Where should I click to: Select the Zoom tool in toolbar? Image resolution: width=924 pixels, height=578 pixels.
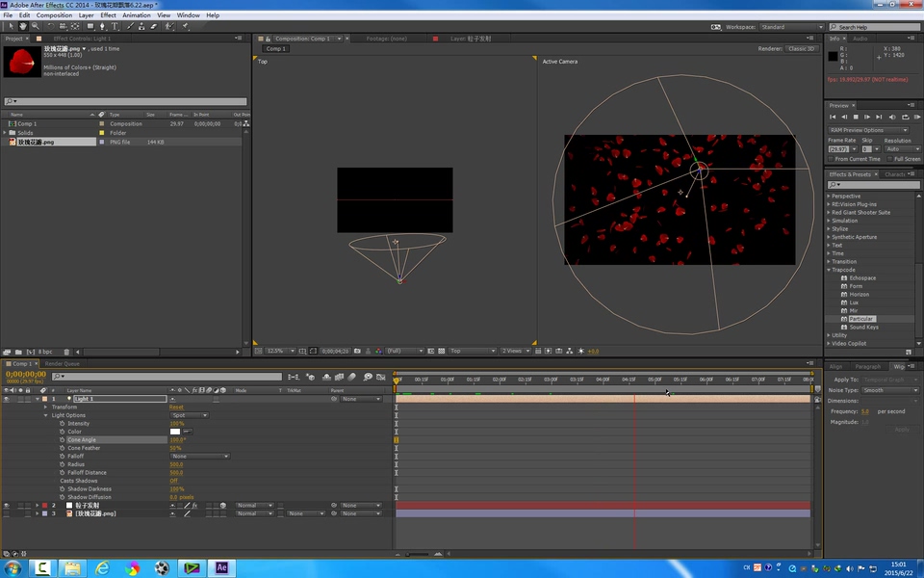tap(35, 26)
